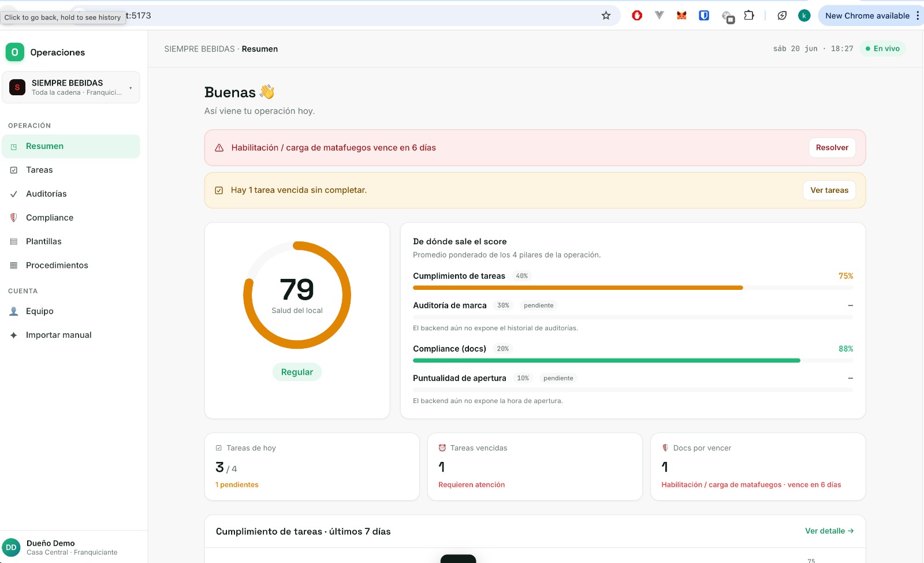Click the red SIEMPRE BEBIDAS brand avatar
The width and height of the screenshot is (924, 563).
tap(17, 87)
